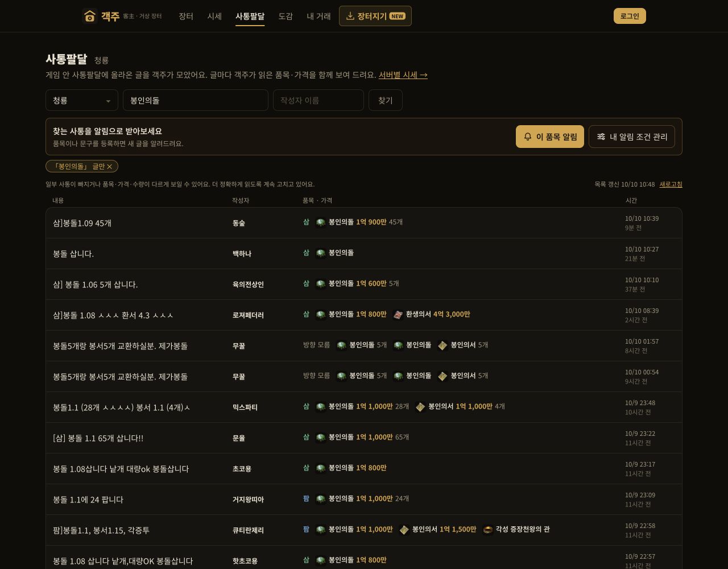The image size is (728, 569).
Task: Click post '[삼] 봉돌 1.1 65개 삽니다!!'
Action: 98,438
